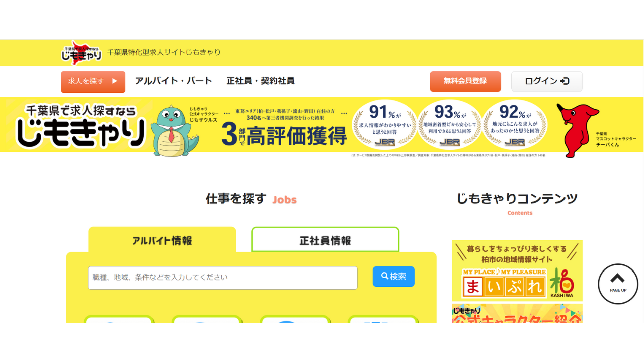This screenshot has height=362, width=644.
Task: Open the 公式キャラクター紹介 banner
Action: (517, 313)
